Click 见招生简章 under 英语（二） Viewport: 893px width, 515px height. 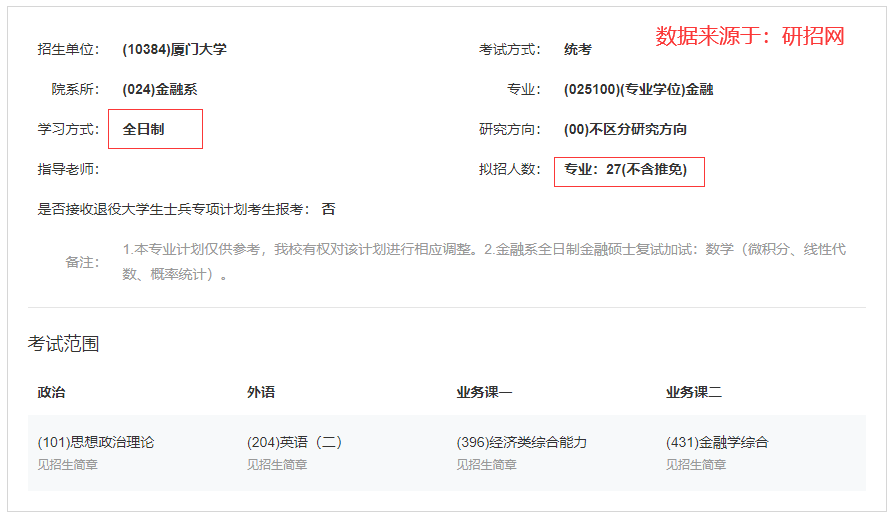[277, 465]
